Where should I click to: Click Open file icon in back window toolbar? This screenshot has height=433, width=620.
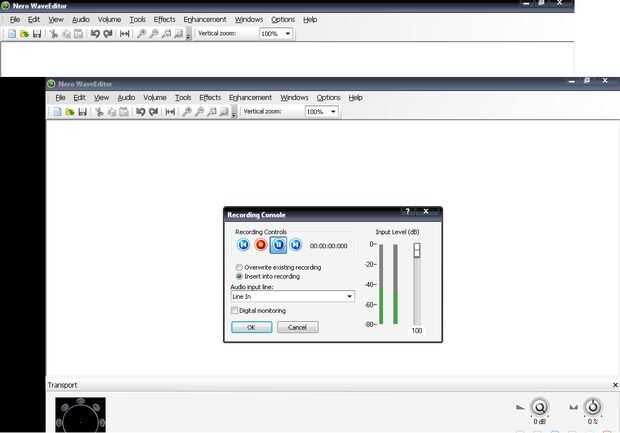[x=25, y=34]
